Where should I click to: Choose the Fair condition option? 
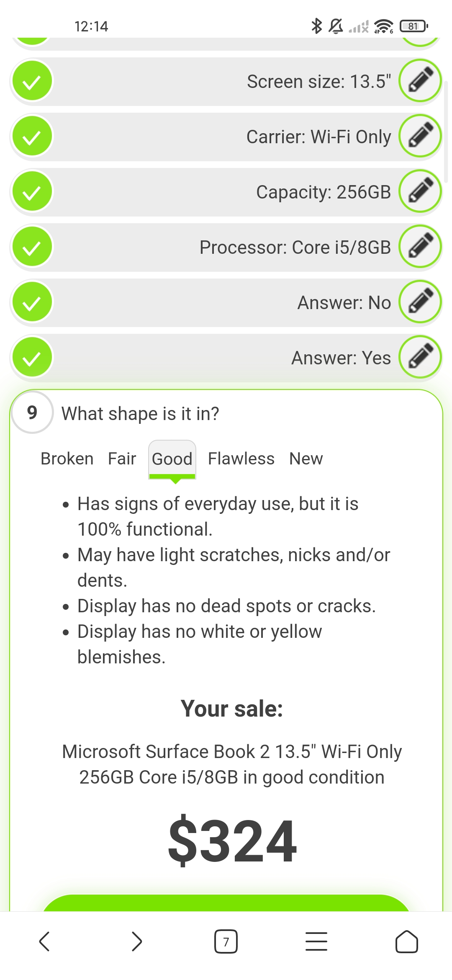point(122,459)
